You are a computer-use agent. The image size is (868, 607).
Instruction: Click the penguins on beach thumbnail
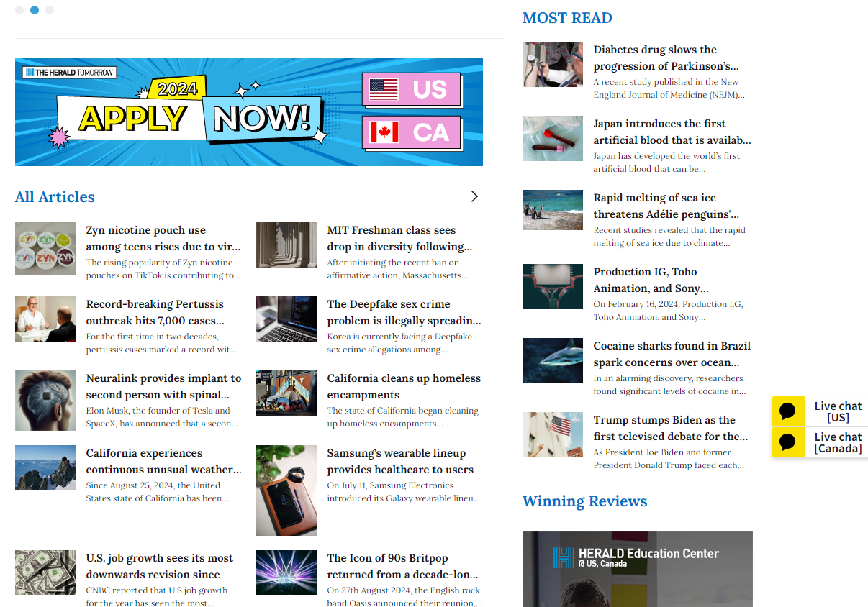tap(553, 210)
